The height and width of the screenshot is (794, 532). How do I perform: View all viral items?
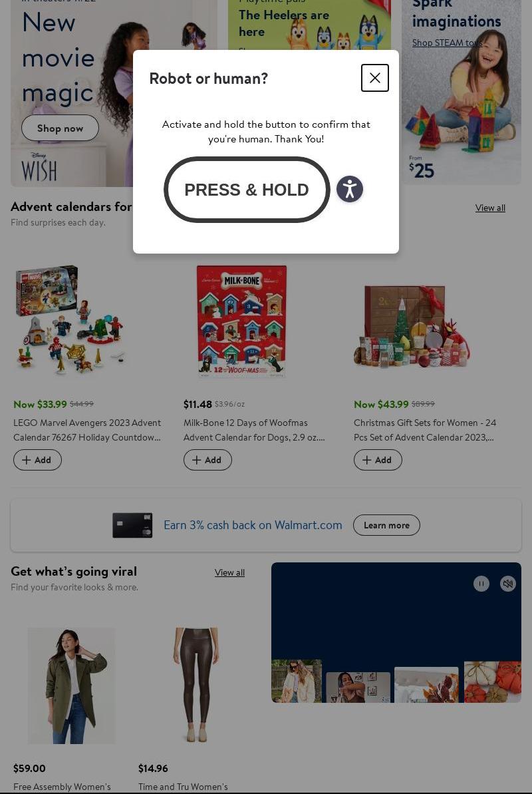[229, 572]
